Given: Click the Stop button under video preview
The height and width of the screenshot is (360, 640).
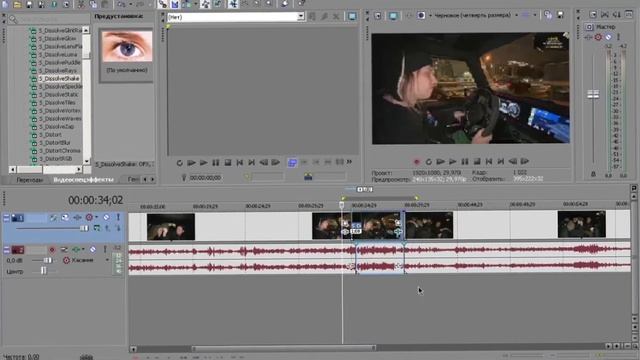Looking at the screenshot, I should [x=477, y=162].
